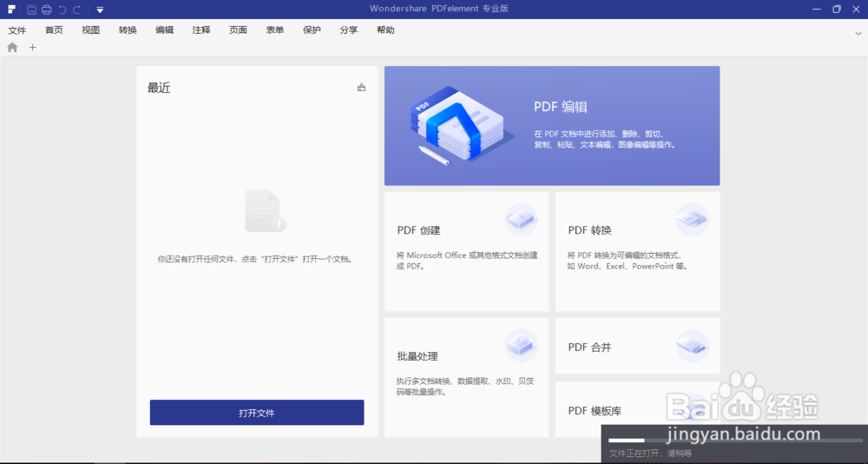
Task: Restore the window size
Action: (x=837, y=10)
